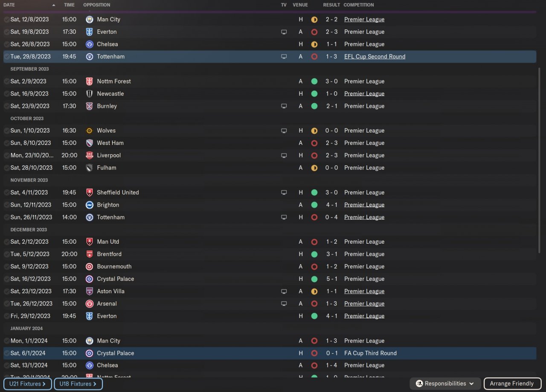546x392 pixels.
Task: Sort fixtures by the DATE column header
Action: (x=9, y=5)
